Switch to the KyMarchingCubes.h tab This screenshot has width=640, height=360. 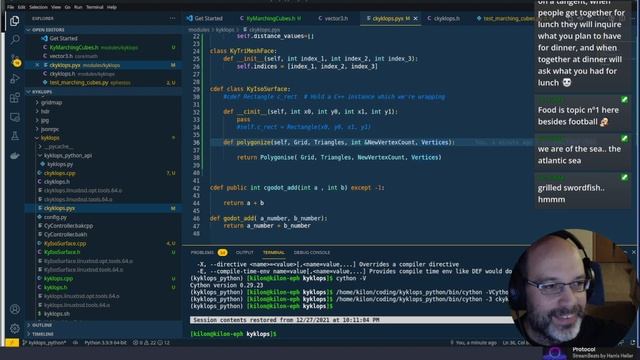coord(271,18)
